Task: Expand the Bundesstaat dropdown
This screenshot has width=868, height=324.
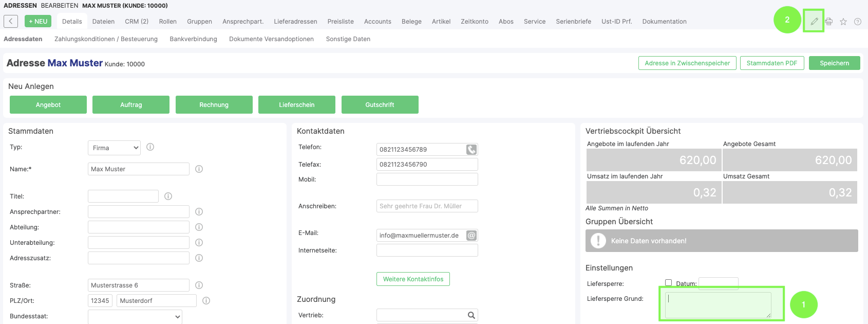Action: (135, 316)
